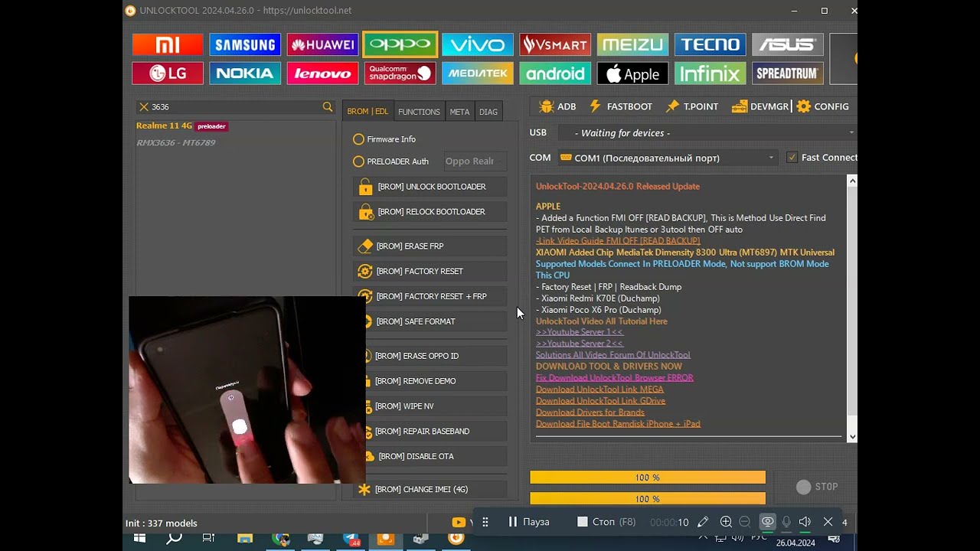Select the LG brand tile

(x=168, y=73)
